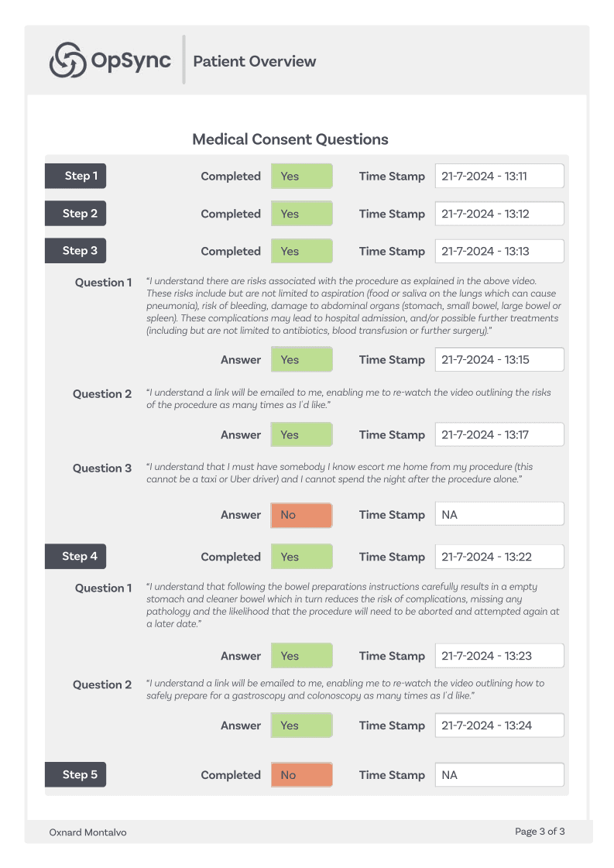Click the Medical Consent Questions heading
This screenshot has height=868, width=614.
[290, 139]
